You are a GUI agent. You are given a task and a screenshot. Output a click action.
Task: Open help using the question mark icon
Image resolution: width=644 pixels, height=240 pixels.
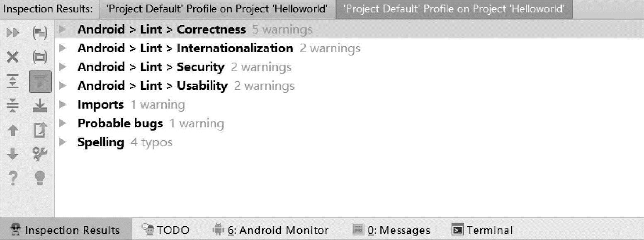click(13, 179)
